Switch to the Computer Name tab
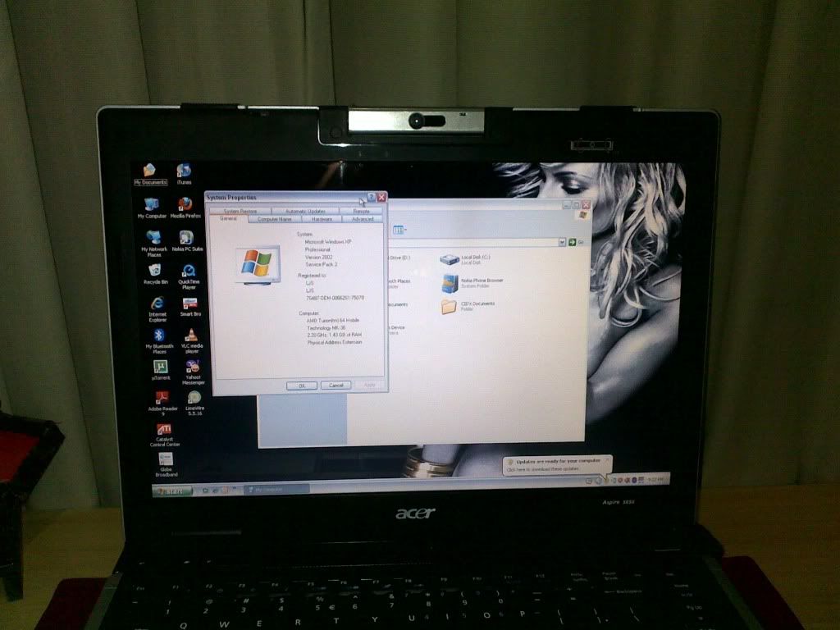The height and width of the screenshot is (630, 840). tap(274, 219)
